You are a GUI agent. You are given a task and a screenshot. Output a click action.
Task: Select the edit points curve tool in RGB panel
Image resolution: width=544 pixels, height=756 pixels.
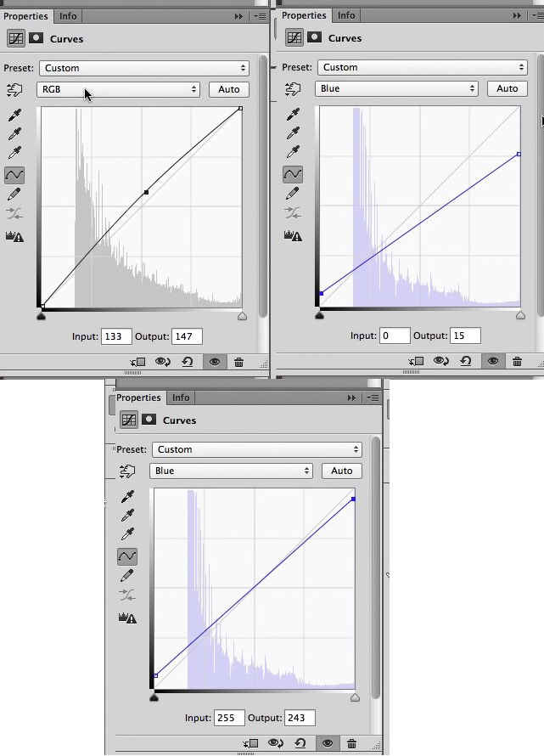(x=14, y=174)
